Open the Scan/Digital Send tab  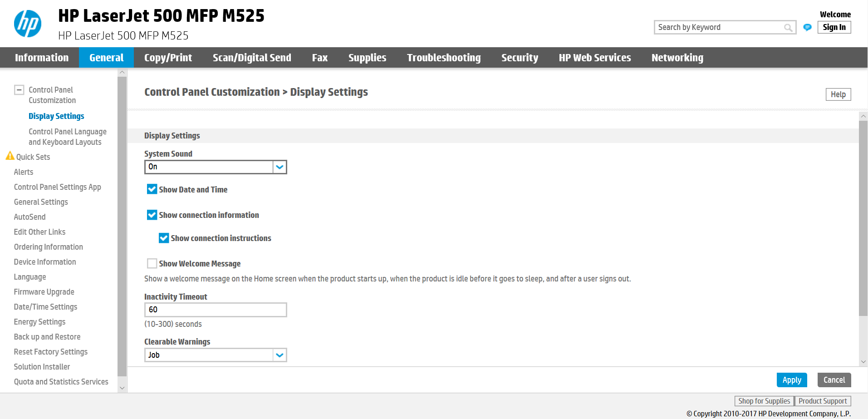(x=252, y=58)
